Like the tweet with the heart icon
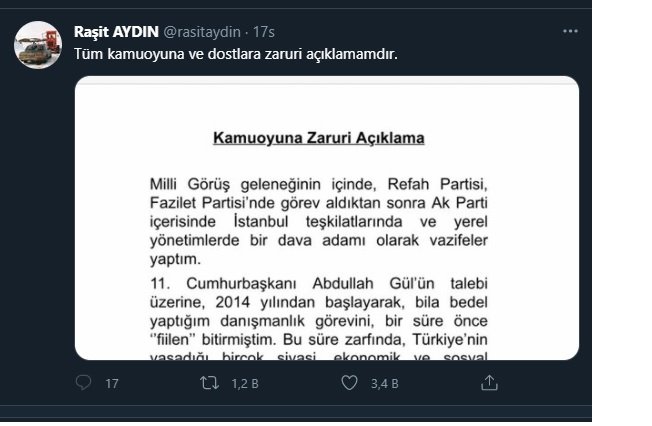Viewport: 652px width, 426px height. tap(349, 383)
